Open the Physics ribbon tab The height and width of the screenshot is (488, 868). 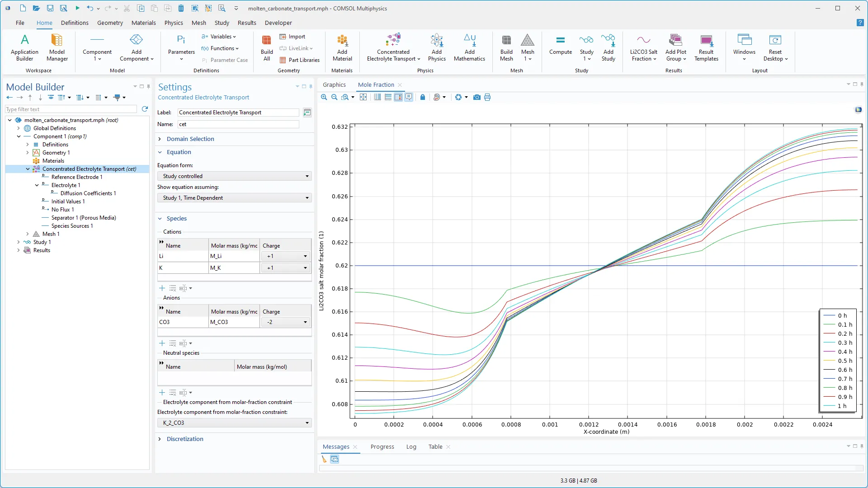pos(174,23)
